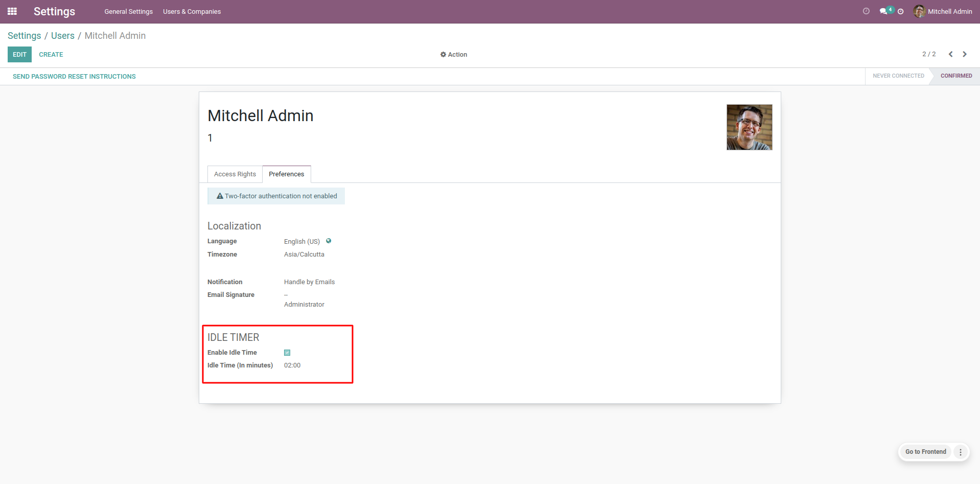The width and height of the screenshot is (980, 484).
Task: Open General Settings menu
Action: (129, 12)
